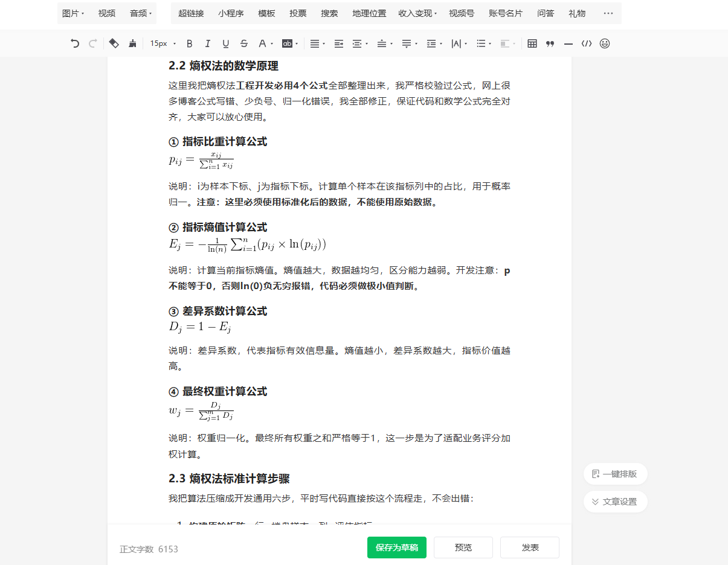Insert a code block with the code icon
Screen dimensions: 728x565
pyautogui.click(x=587, y=43)
